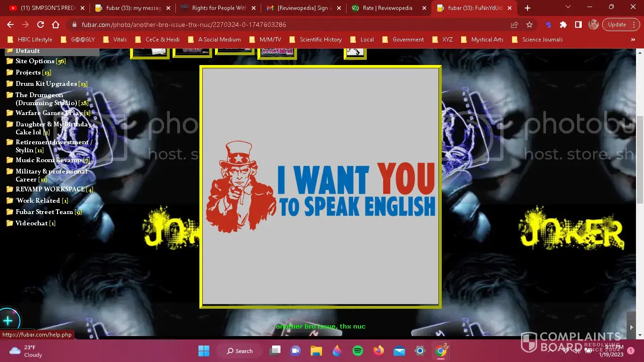Go to the browser home page icon
644x362 pixels.
[56, 25]
